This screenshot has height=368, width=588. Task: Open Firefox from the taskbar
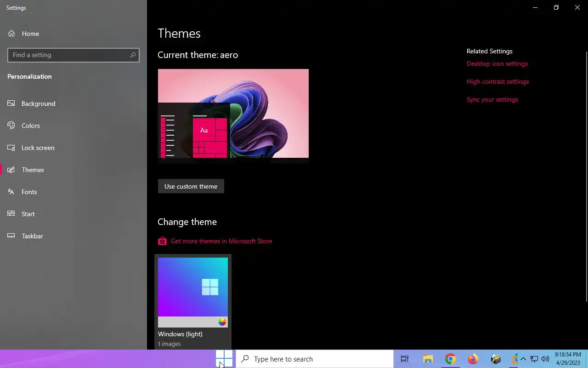(x=473, y=359)
